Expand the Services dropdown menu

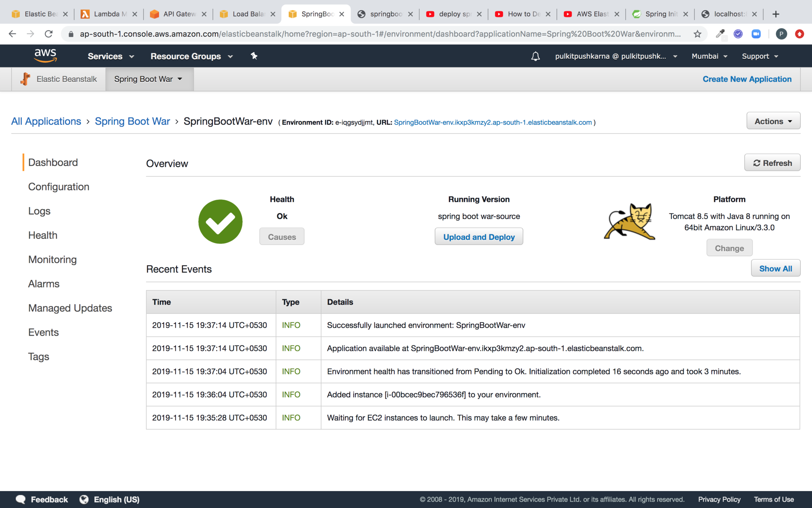111,56
